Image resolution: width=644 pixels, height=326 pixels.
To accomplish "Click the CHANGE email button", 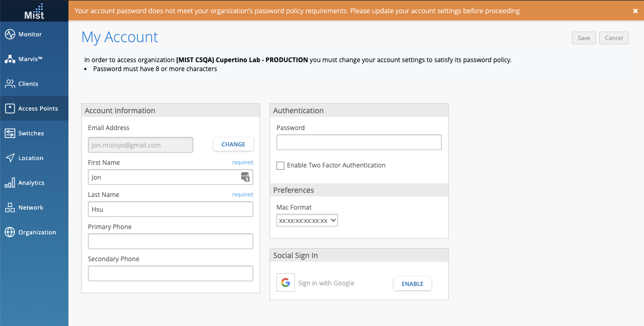I will pyautogui.click(x=233, y=144).
